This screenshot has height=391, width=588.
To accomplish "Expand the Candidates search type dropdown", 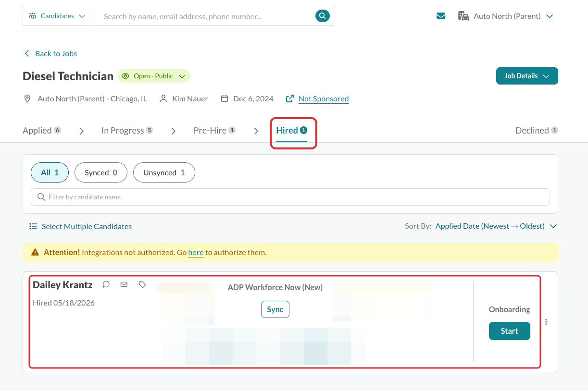I will (x=57, y=16).
